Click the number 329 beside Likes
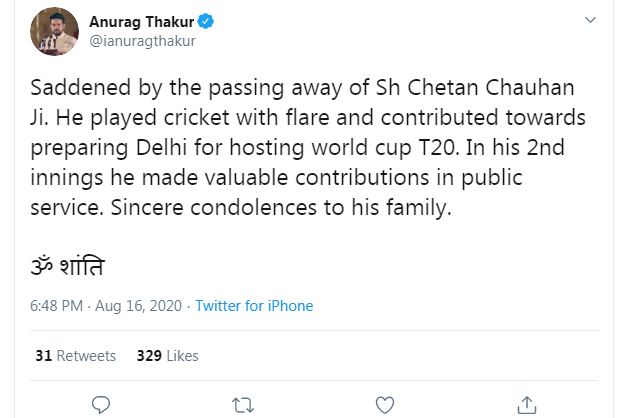The height and width of the screenshot is (418, 633). pos(149,356)
